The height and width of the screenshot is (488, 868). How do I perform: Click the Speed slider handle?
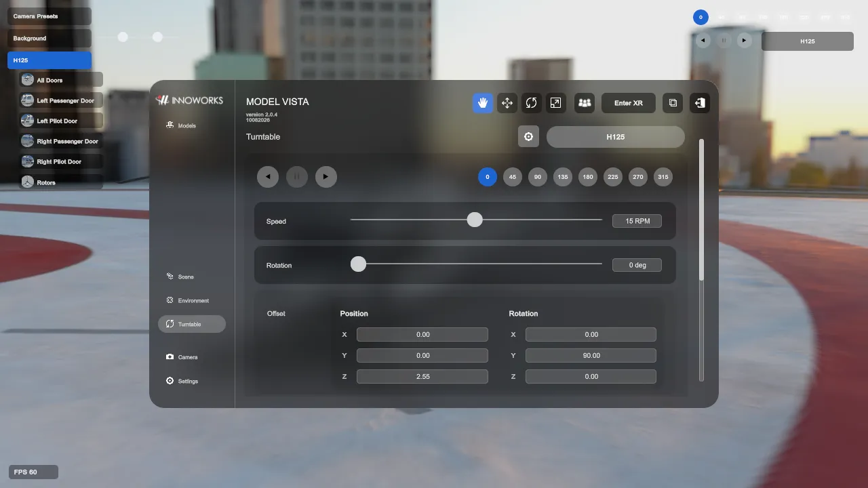pyautogui.click(x=475, y=220)
